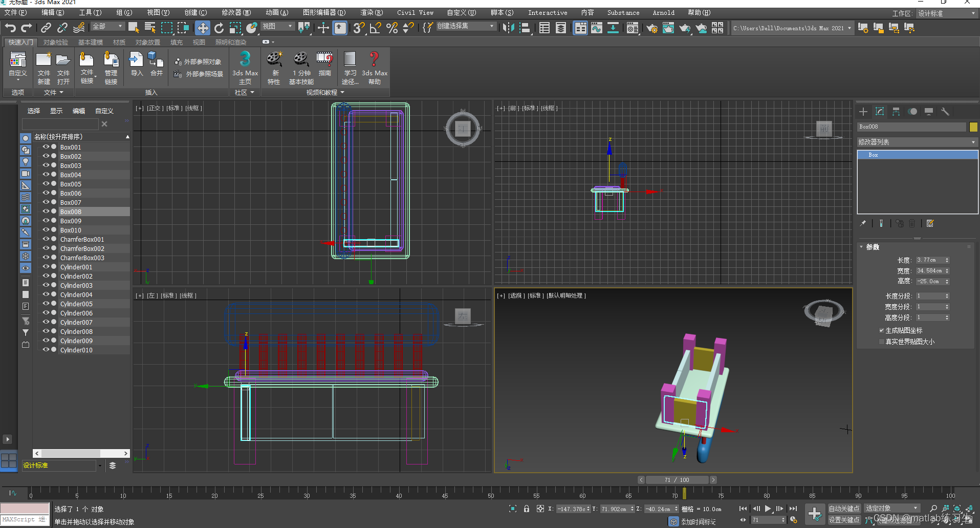Open the Curve Editor icon
Screen dimensions: 980x528
pyautogui.click(x=597, y=28)
